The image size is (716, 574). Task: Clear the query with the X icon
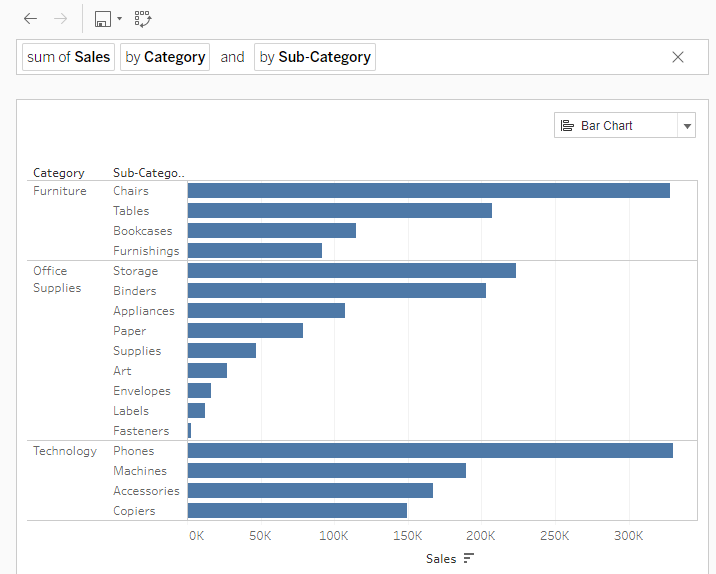(x=678, y=57)
